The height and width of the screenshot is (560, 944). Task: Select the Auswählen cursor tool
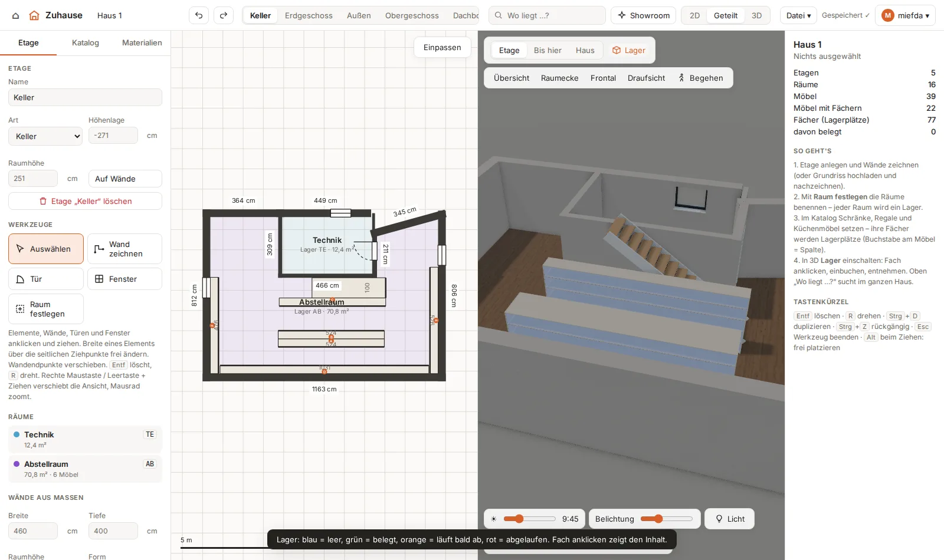(46, 249)
